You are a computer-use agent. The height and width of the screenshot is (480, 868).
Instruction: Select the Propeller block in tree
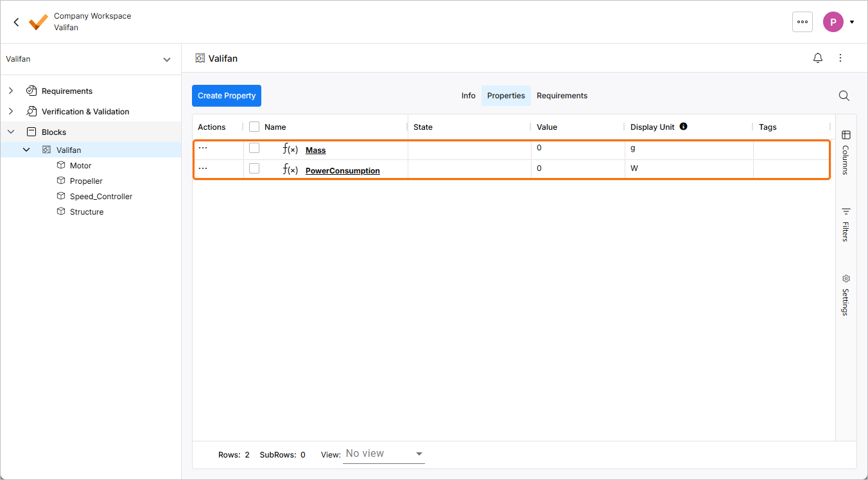86,181
